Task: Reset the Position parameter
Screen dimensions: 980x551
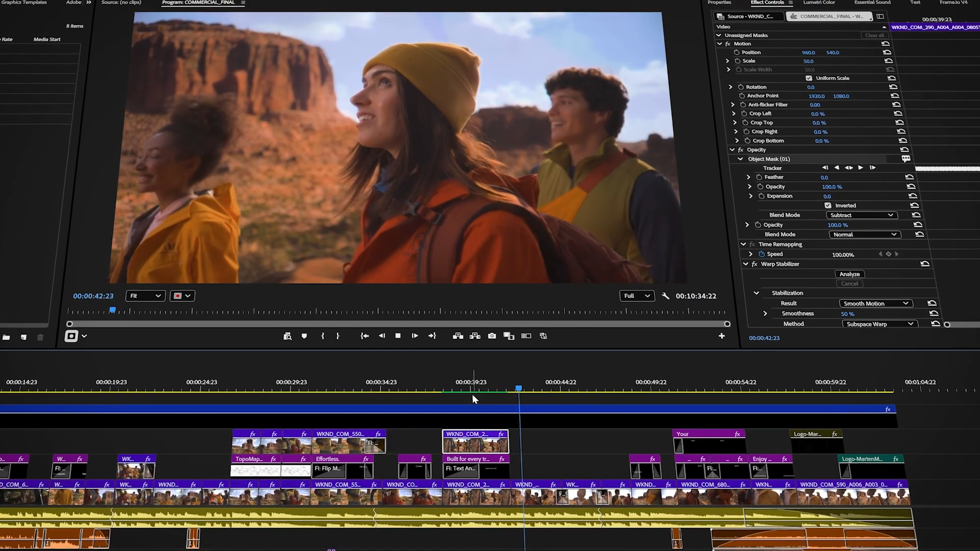Action: 887,53
